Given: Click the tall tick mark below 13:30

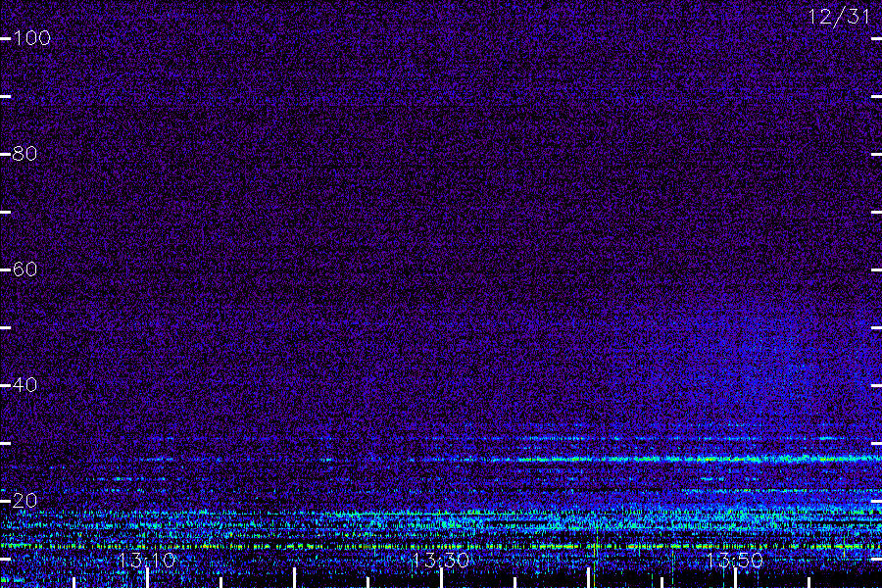Looking at the screenshot, I should 442,578.
